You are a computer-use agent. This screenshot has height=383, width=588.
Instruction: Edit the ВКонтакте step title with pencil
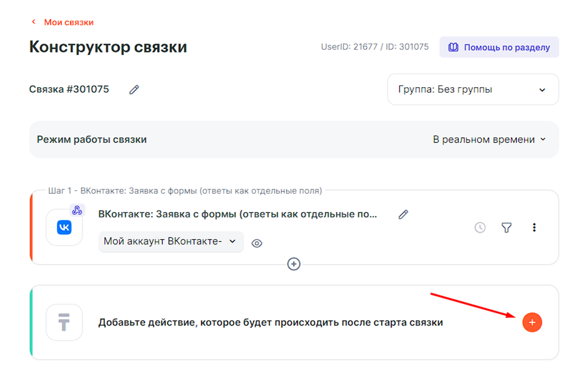[x=403, y=214]
